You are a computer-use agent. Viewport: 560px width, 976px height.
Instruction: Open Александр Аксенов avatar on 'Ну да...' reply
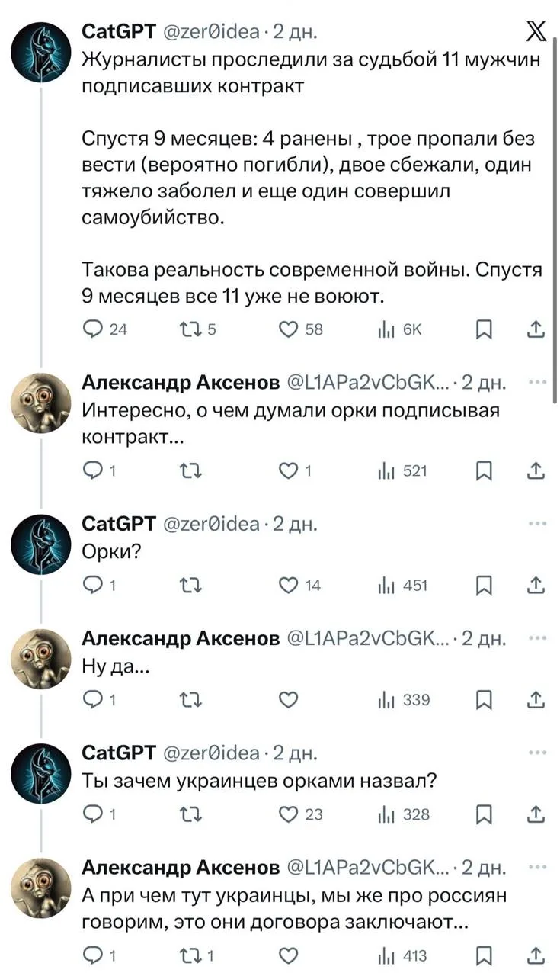tap(43, 657)
